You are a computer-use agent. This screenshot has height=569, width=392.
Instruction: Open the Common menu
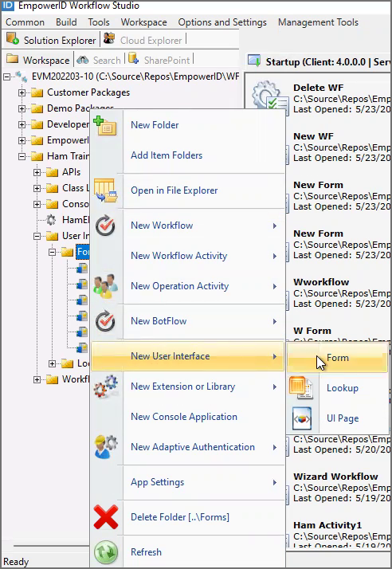click(25, 22)
